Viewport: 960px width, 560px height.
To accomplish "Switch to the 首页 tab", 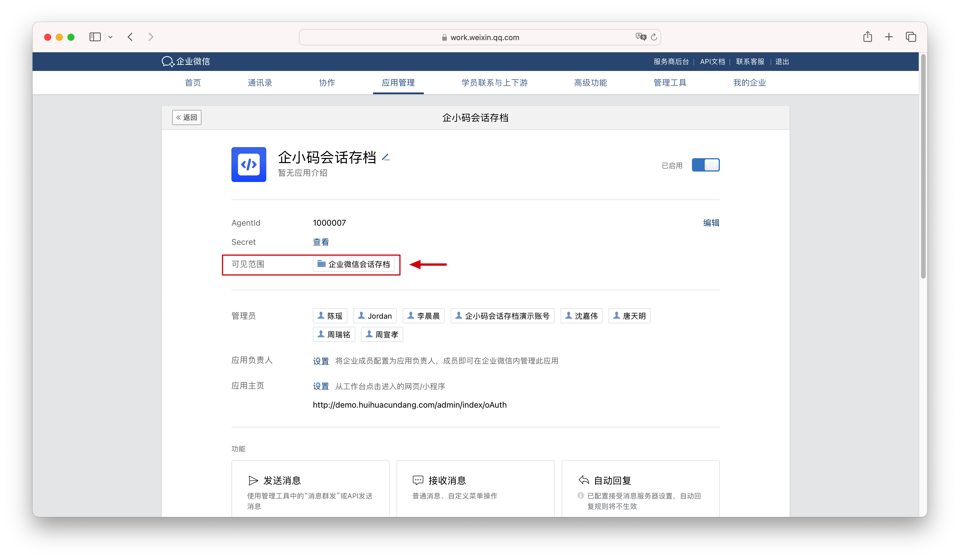I will point(193,83).
